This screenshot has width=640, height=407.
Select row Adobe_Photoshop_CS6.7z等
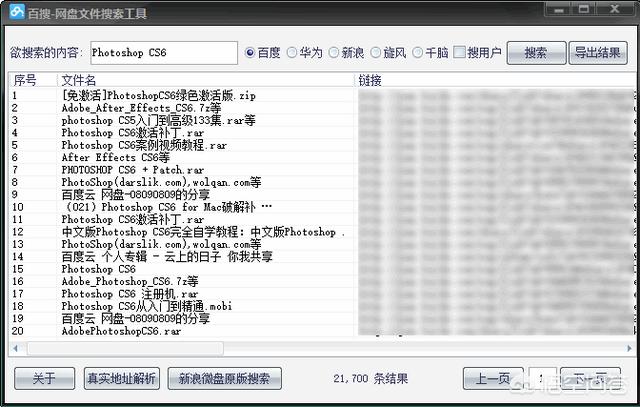[x=322, y=281]
